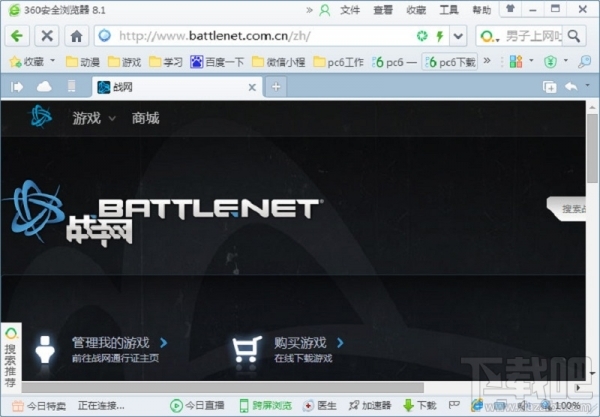Click the flag icon in status bar
Viewport: 600px width, 417px height.
(x=454, y=405)
